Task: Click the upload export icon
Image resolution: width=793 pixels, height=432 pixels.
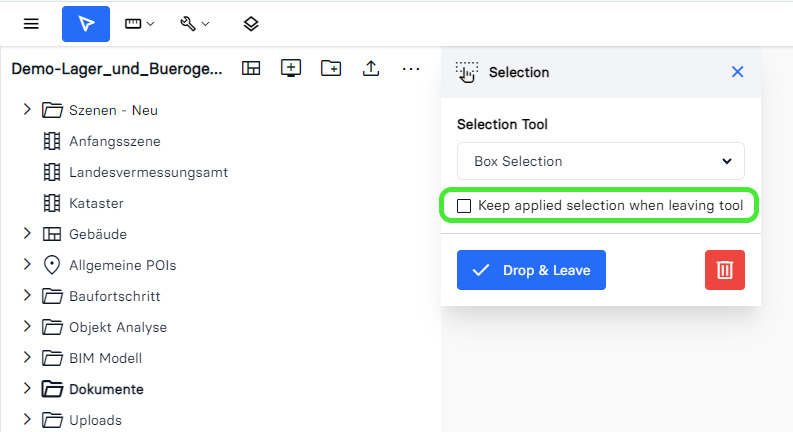Action: click(371, 68)
